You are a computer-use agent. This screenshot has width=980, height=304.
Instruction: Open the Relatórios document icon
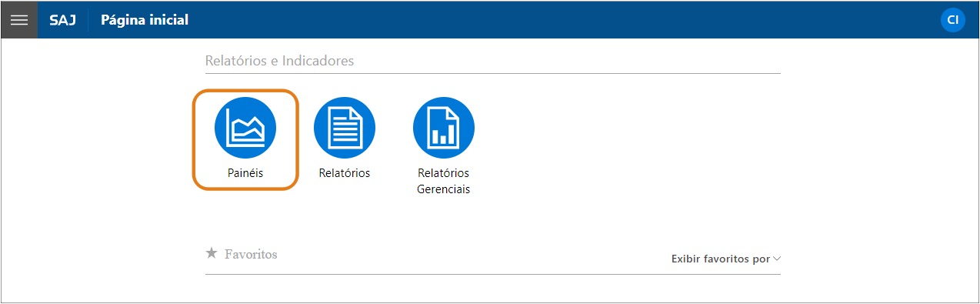[345, 128]
